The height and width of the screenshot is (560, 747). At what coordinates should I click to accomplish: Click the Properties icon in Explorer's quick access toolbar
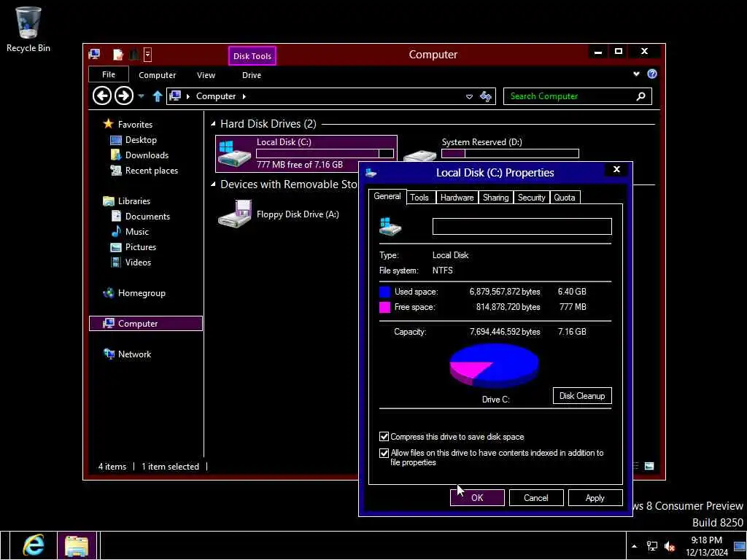pos(117,54)
